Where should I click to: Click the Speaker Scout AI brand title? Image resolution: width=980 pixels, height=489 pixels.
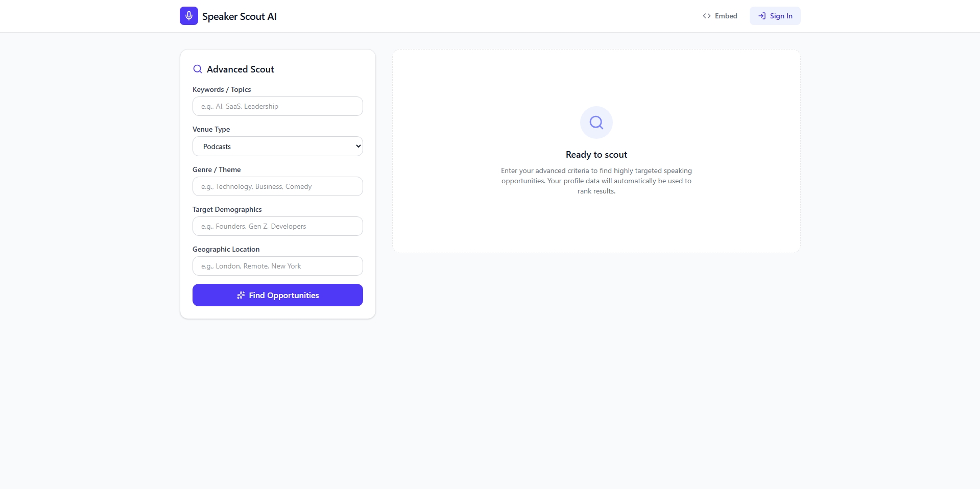click(239, 16)
